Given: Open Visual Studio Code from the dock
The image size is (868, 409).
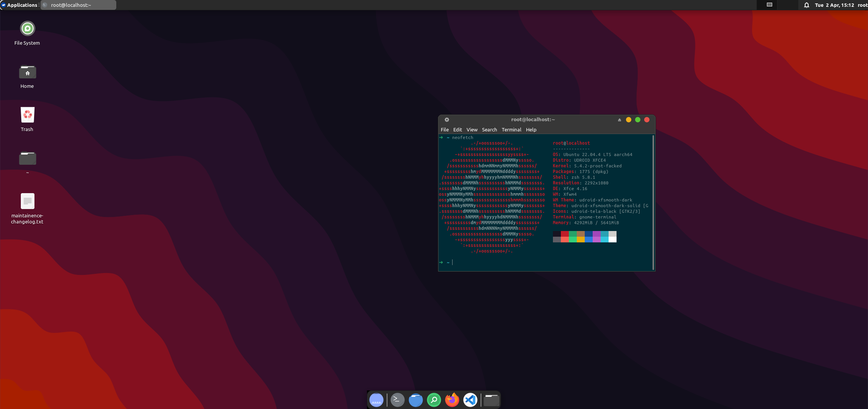Looking at the screenshot, I should click(x=470, y=400).
